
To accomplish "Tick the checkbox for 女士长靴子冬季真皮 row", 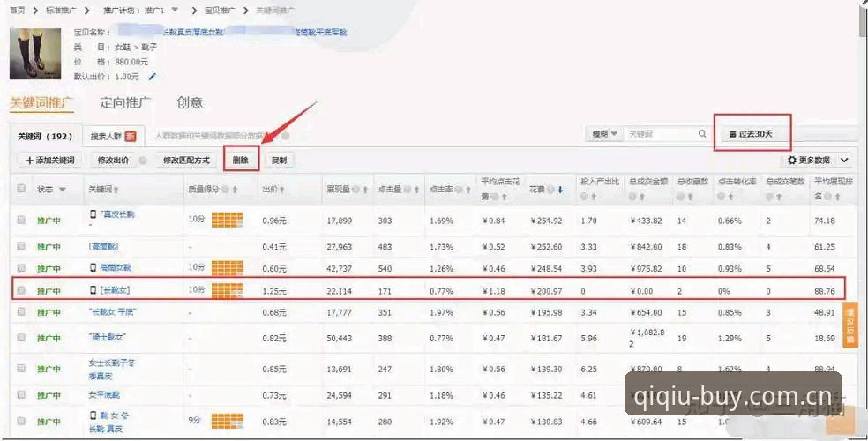I will 21,369.
